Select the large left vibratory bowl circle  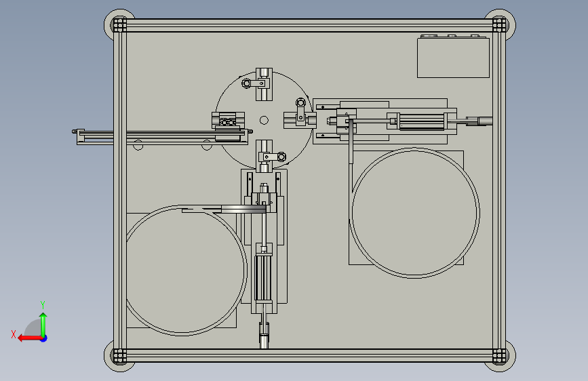pyautogui.click(x=182, y=270)
